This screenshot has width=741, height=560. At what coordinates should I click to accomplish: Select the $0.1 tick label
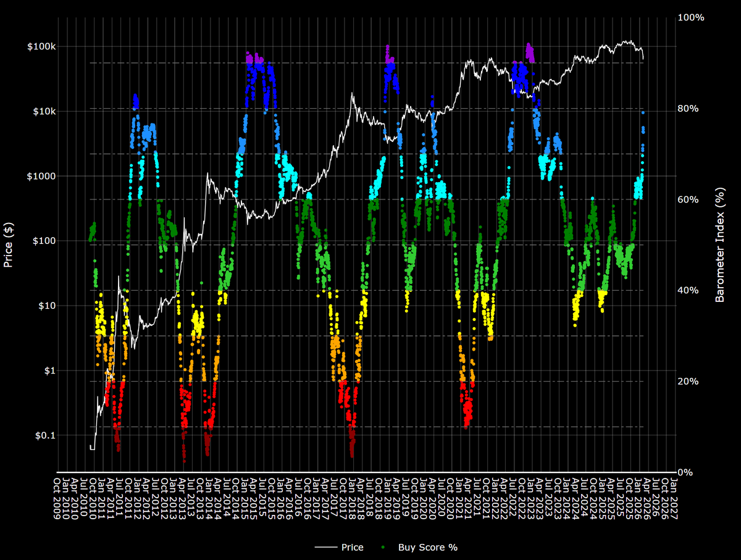pos(44,435)
